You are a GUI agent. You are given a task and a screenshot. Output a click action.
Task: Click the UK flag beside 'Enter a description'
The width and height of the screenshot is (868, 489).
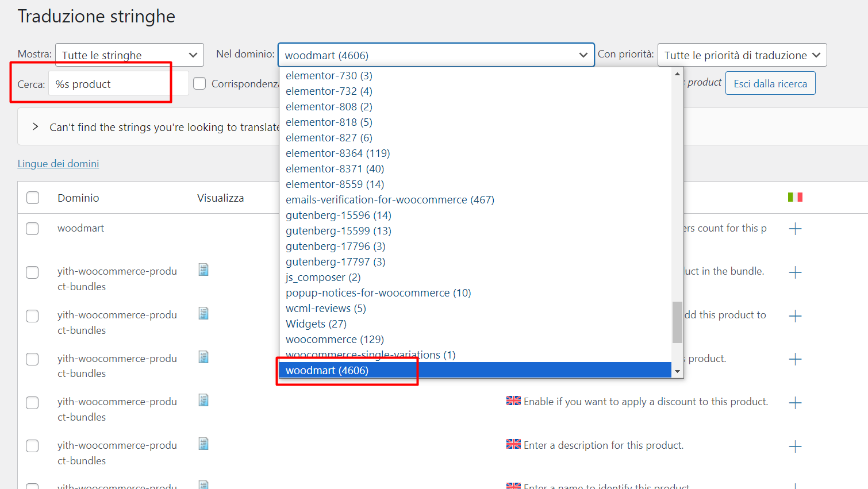[x=513, y=444]
